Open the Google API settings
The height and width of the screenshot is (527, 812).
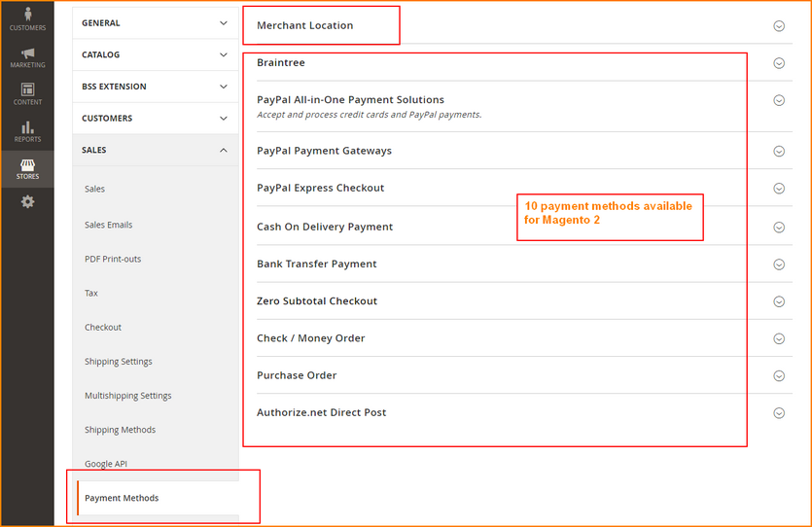[x=106, y=464]
